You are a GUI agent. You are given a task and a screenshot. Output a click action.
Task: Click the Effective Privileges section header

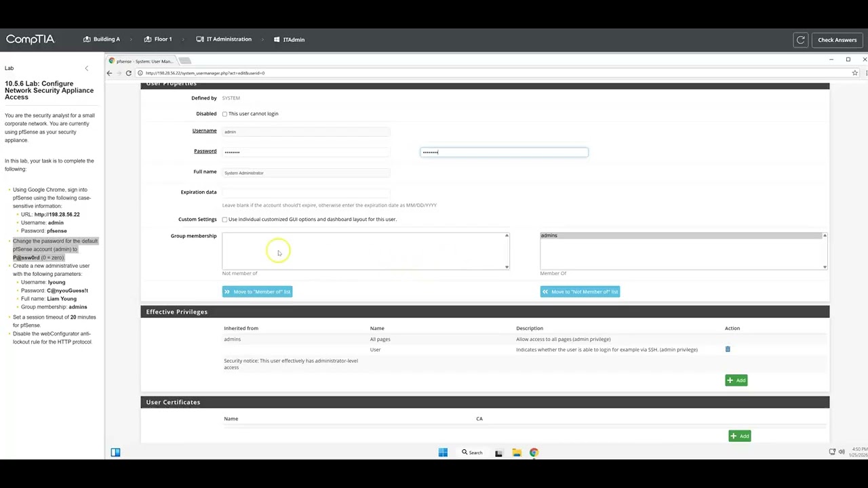point(485,312)
